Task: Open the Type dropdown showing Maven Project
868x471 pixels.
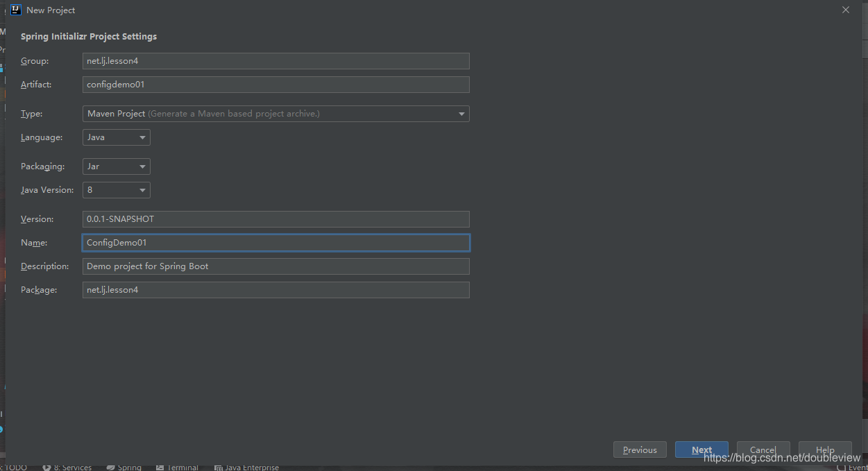Action: (x=275, y=114)
